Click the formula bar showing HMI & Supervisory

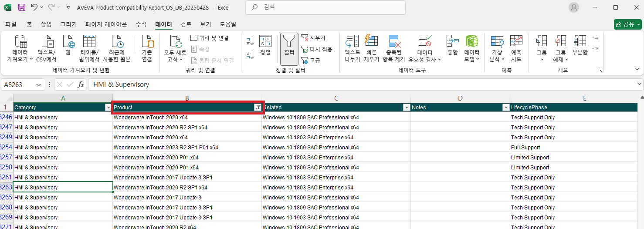pos(362,84)
